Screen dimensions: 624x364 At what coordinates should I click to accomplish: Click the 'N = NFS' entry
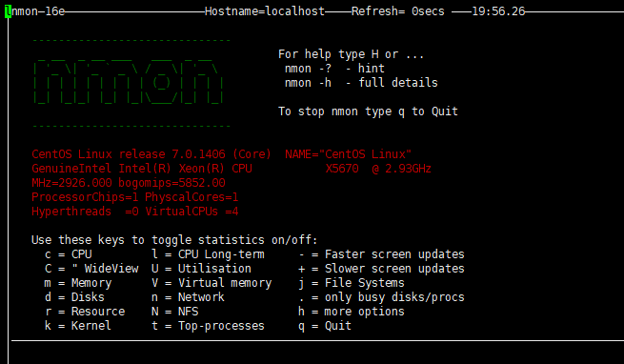(x=174, y=312)
